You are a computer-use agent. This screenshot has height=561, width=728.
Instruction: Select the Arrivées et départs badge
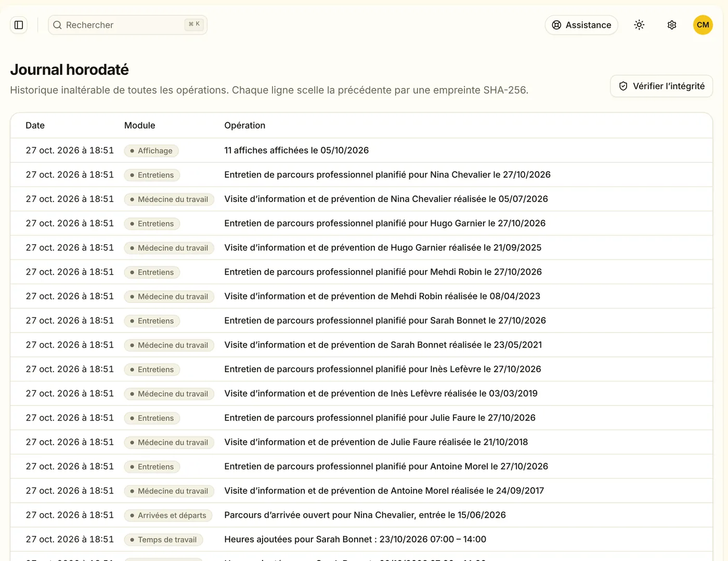[x=168, y=516]
